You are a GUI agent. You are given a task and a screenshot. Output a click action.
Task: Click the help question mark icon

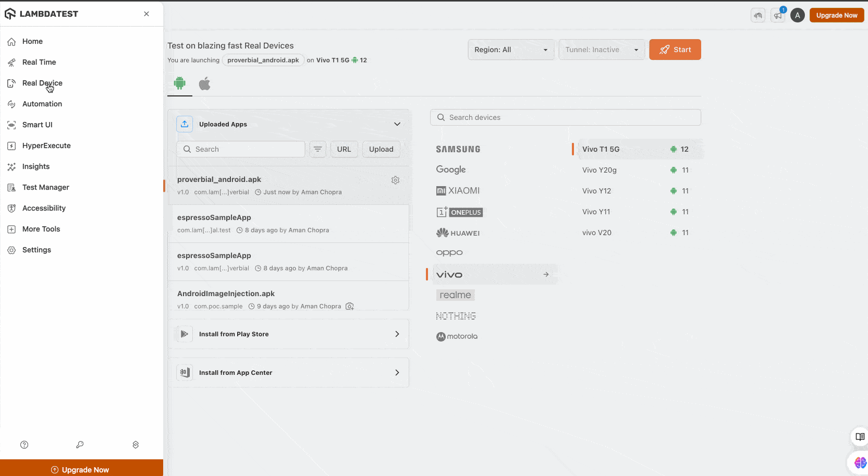(x=24, y=445)
